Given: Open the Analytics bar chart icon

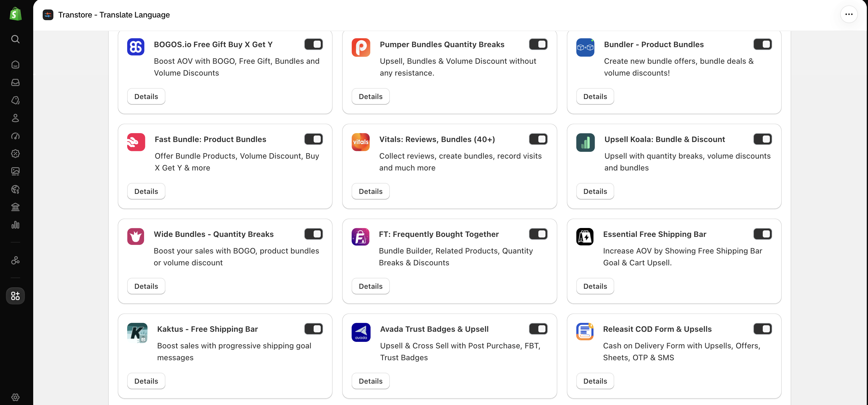Looking at the screenshot, I should (15, 225).
